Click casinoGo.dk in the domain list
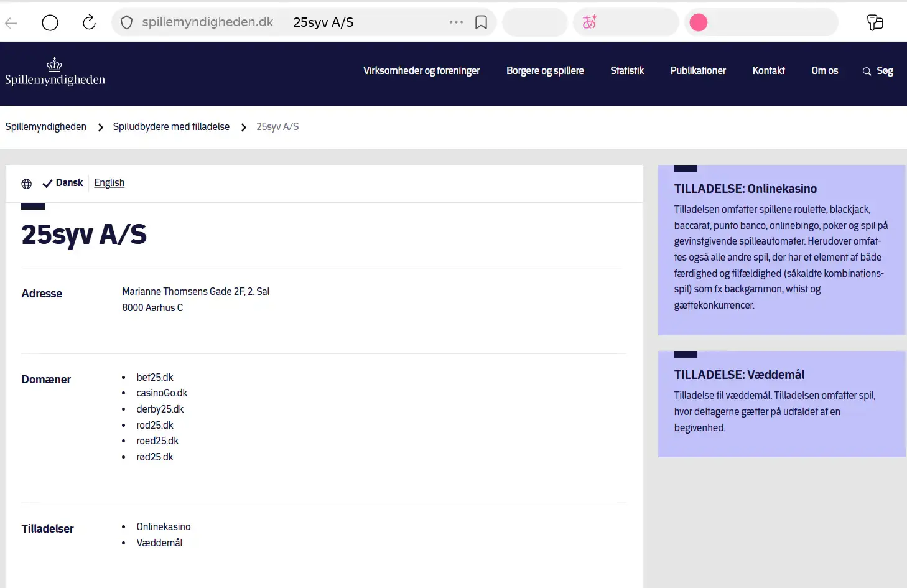 [162, 393]
